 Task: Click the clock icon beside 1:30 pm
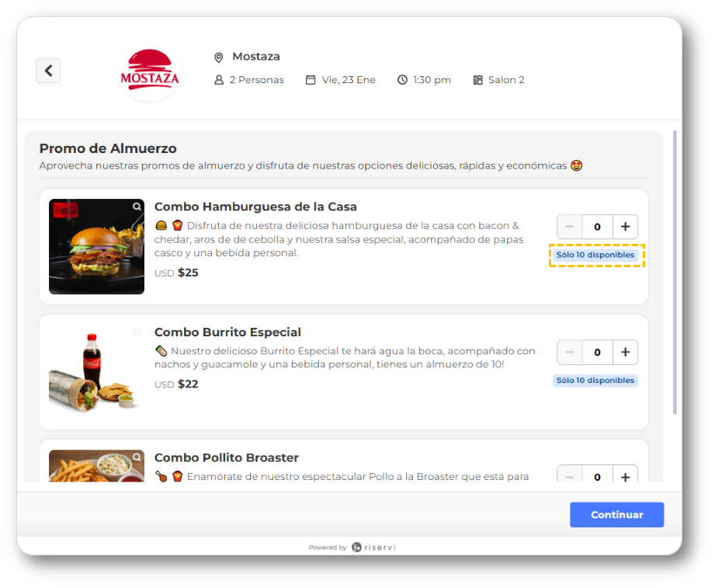pos(402,80)
